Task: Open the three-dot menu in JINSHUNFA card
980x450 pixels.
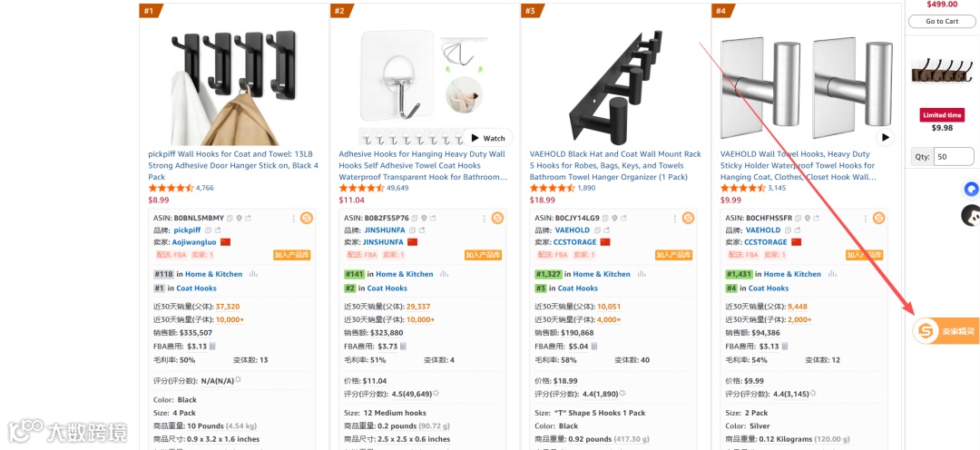Action: coord(484,218)
